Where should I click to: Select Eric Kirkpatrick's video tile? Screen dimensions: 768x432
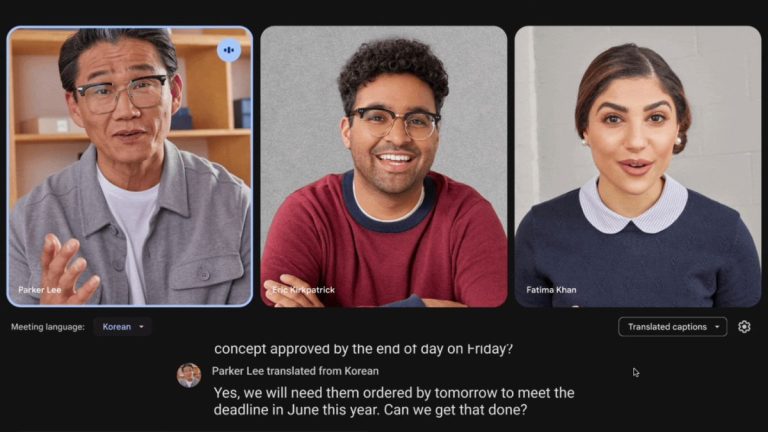[384, 167]
